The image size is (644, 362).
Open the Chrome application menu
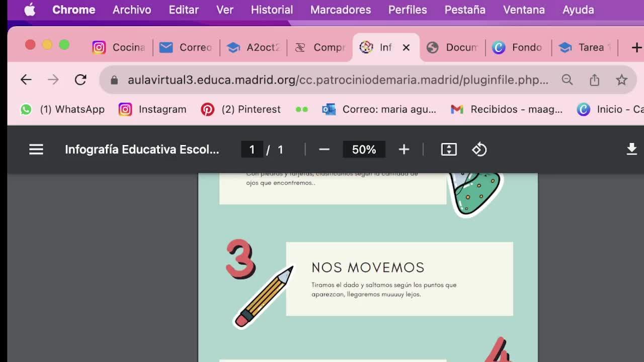[x=73, y=10]
